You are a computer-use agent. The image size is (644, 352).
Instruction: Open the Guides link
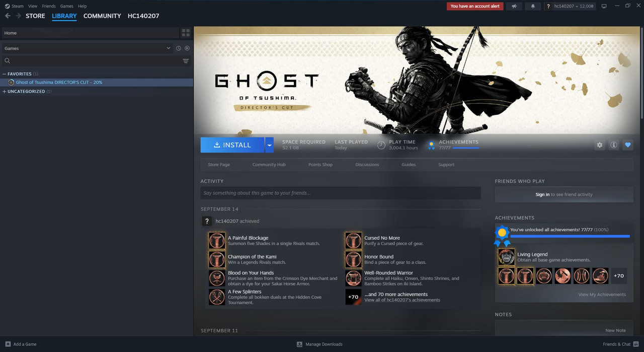409,165
